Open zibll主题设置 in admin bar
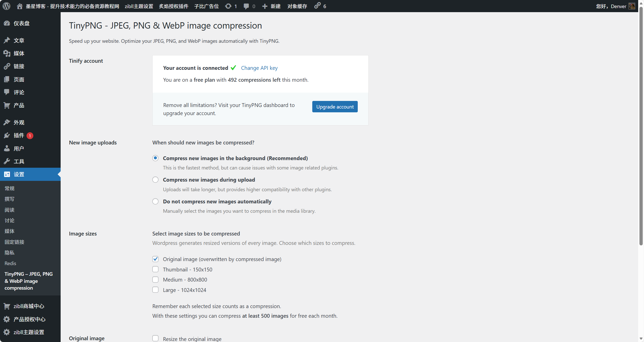Screen dimensions: 644x342 [x=139, y=6]
